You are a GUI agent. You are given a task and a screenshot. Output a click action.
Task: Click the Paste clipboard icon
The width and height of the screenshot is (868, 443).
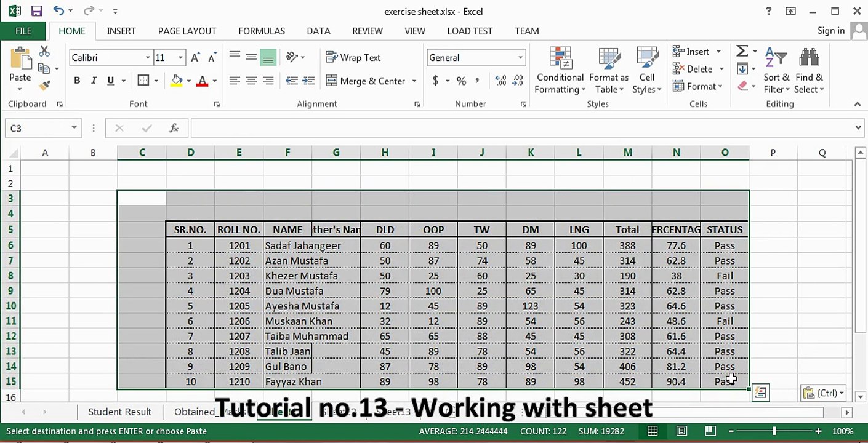tap(20, 58)
